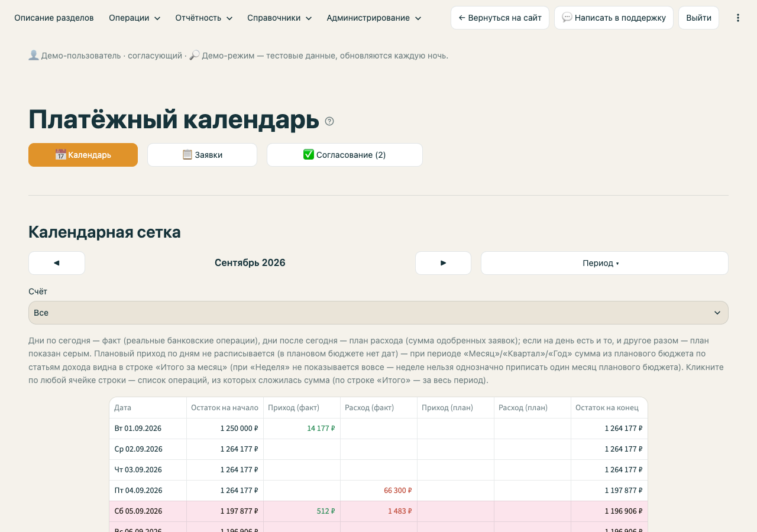Open the Период dropdown
Screen dimensions: 757x532
604,263
